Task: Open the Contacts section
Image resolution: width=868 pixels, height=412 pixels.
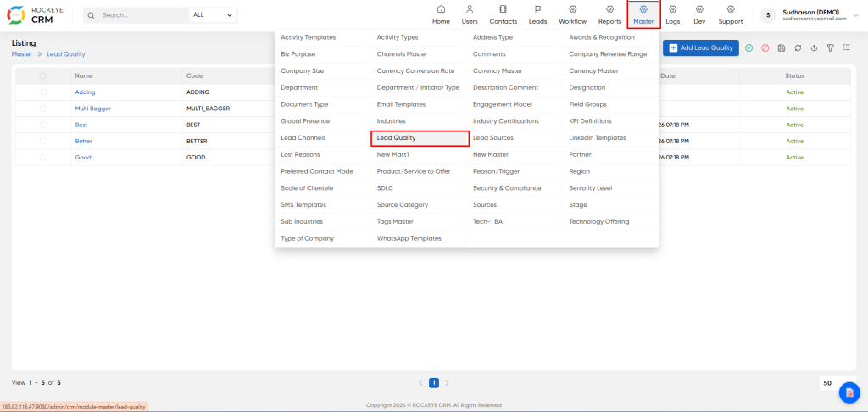Action: [x=504, y=15]
